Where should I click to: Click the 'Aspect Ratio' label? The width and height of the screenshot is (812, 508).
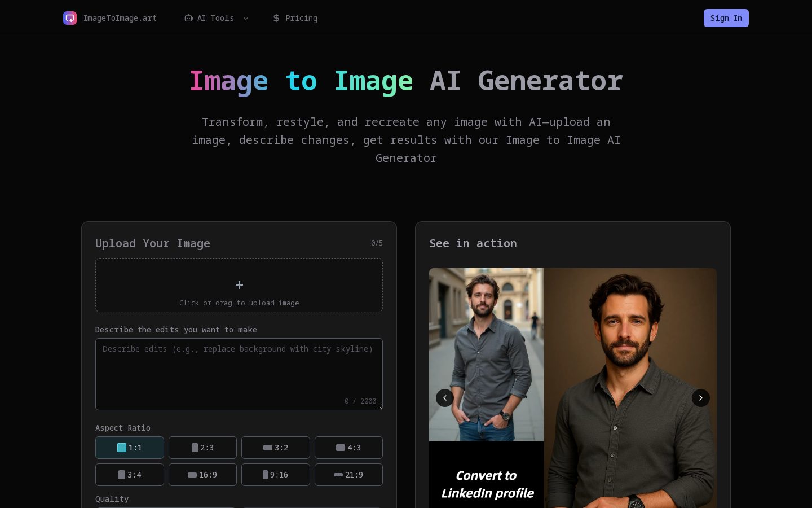point(123,428)
